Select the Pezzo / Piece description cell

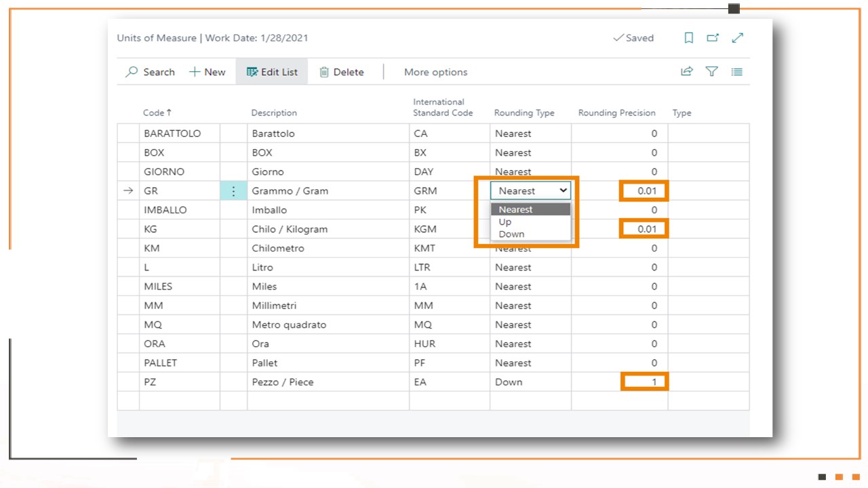328,382
